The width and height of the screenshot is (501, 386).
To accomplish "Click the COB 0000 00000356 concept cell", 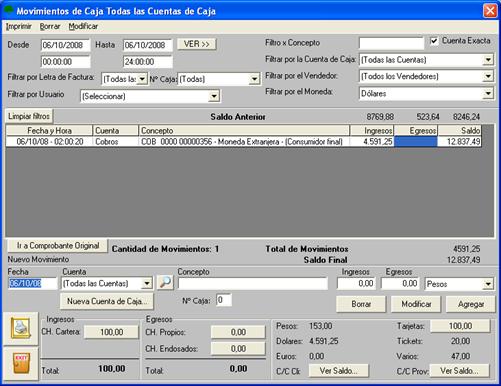I will tap(244, 142).
